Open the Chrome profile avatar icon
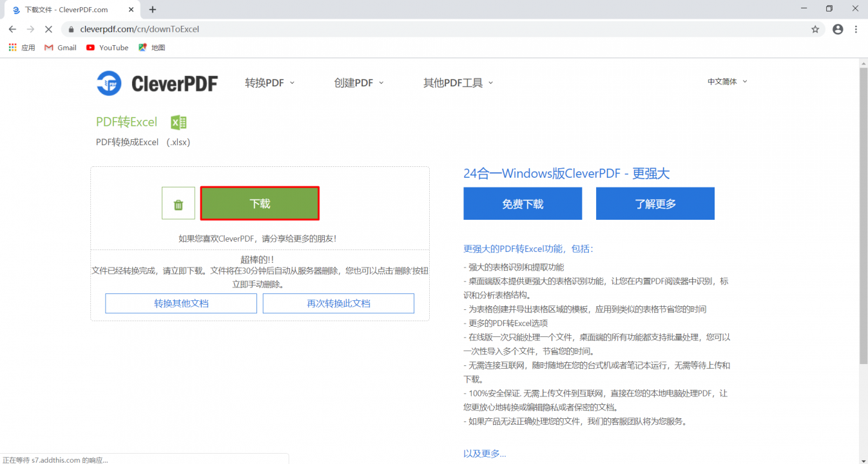This screenshot has height=464, width=868. click(x=838, y=29)
